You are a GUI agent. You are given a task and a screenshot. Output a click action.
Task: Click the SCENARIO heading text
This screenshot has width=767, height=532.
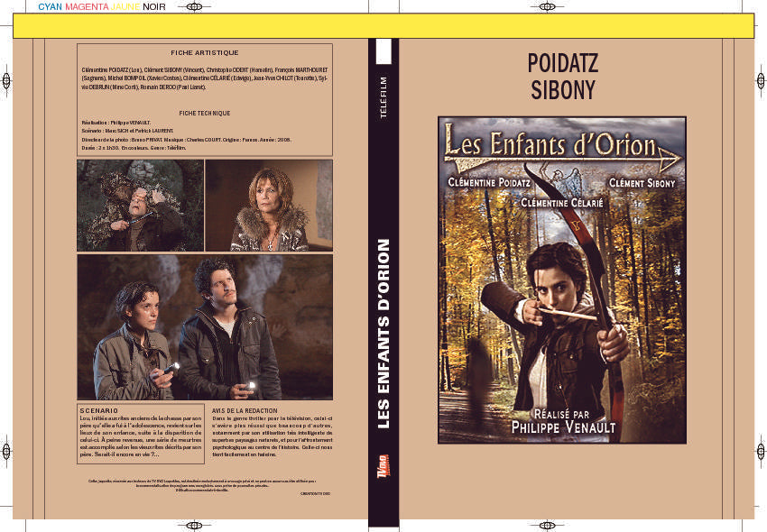99,411
